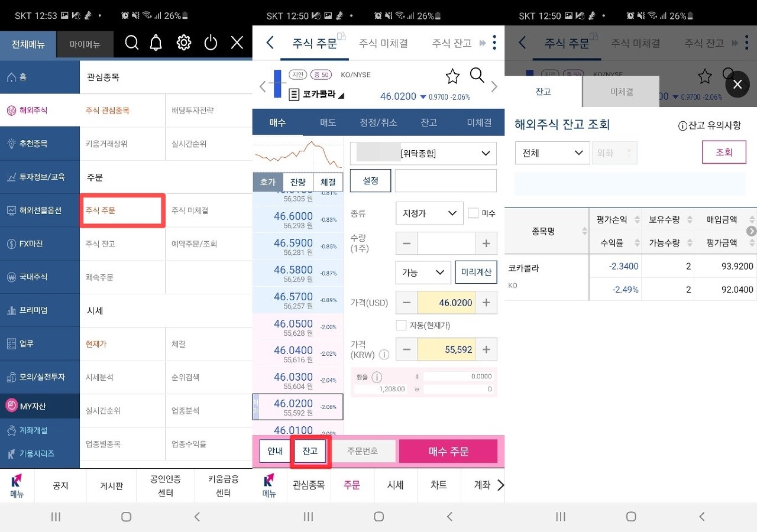
Task: Search stocks with order screen magnifier
Action: coord(477,75)
